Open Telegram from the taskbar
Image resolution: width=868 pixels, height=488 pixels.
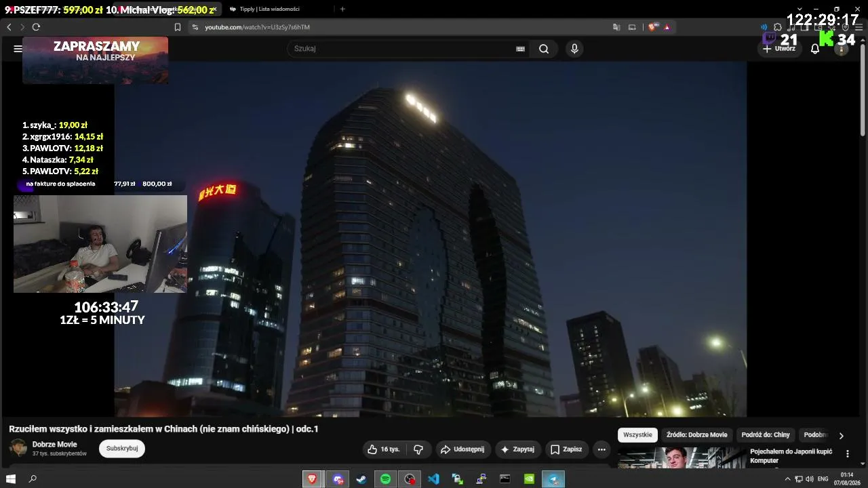pyautogui.click(x=554, y=479)
